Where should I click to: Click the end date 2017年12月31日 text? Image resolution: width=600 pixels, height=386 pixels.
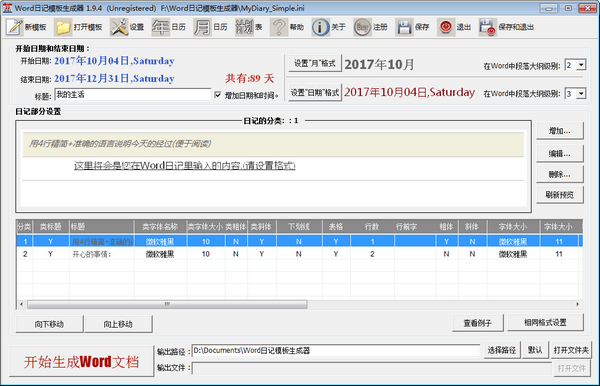(x=114, y=78)
